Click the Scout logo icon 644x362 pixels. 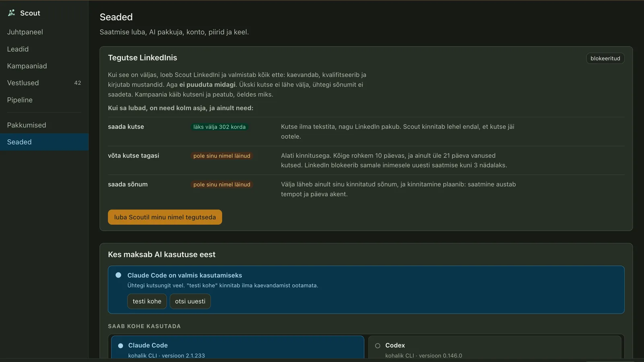[x=11, y=13]
